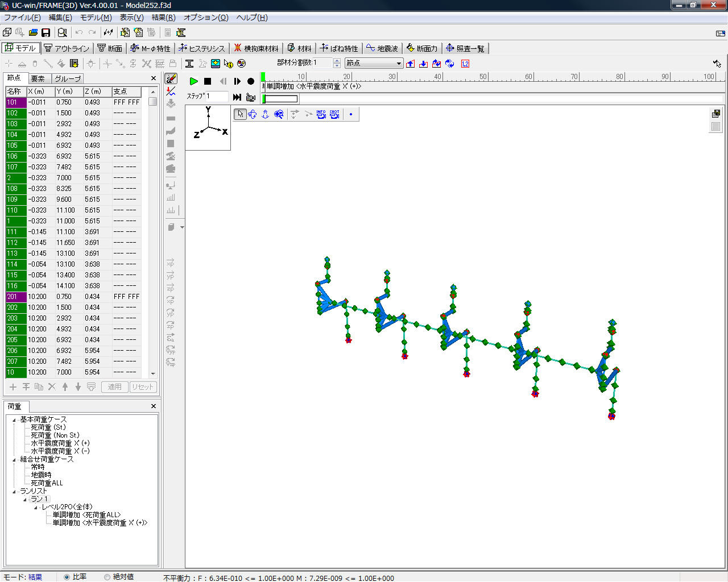Click the I-beam section icon

tap(189, 64)
